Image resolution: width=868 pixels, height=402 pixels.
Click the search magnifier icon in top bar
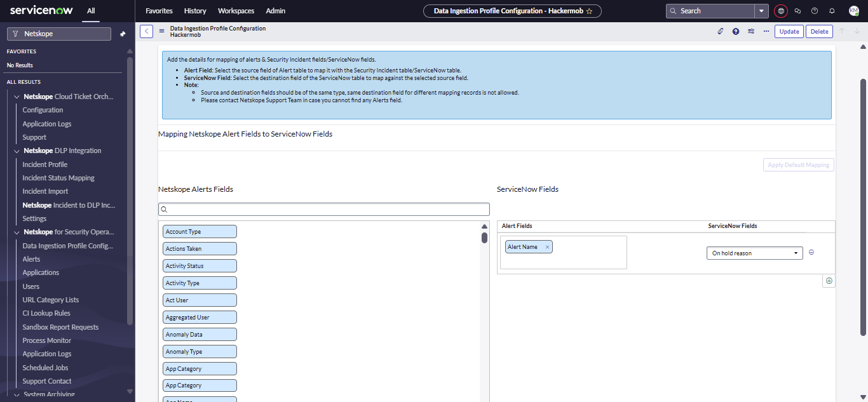[674, 11]
